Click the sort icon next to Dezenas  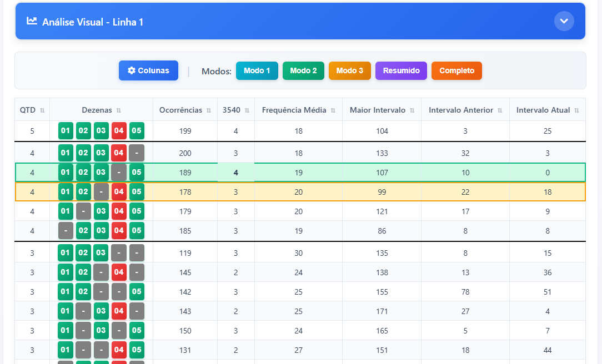click(x=119, y=110)
